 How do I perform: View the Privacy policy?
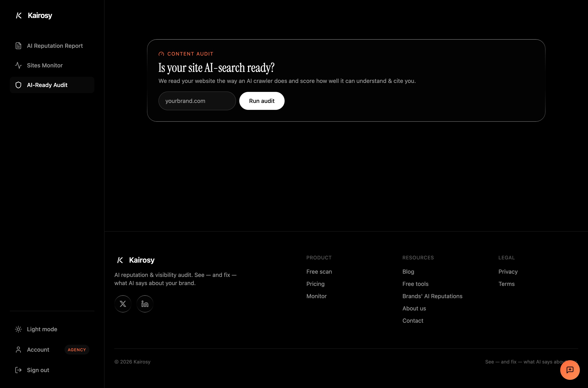click(x=508, y=272)
